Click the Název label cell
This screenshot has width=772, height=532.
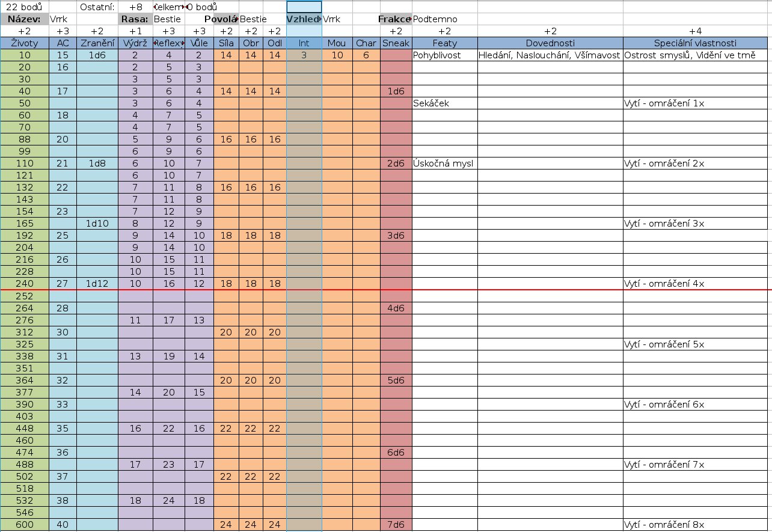tap(25, 19)
